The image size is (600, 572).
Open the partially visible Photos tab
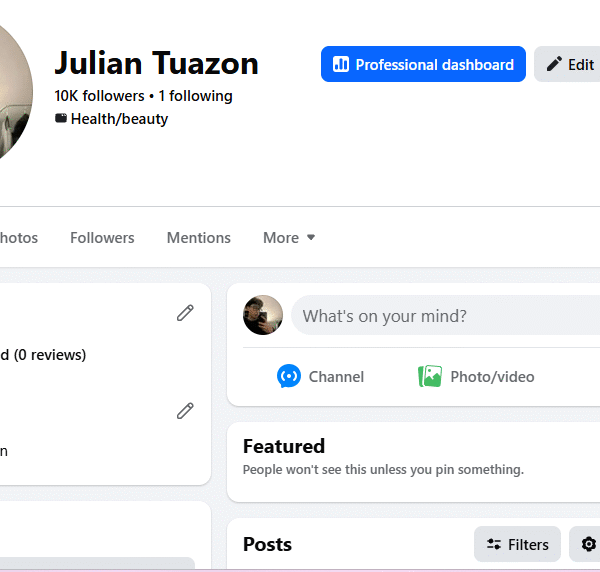18,238
